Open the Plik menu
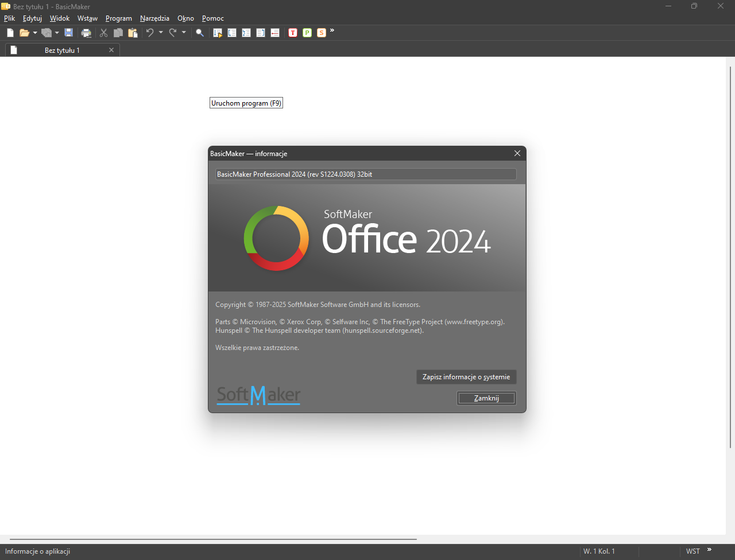The height and width of the screenshot is (560, 735). coord(10,18)
